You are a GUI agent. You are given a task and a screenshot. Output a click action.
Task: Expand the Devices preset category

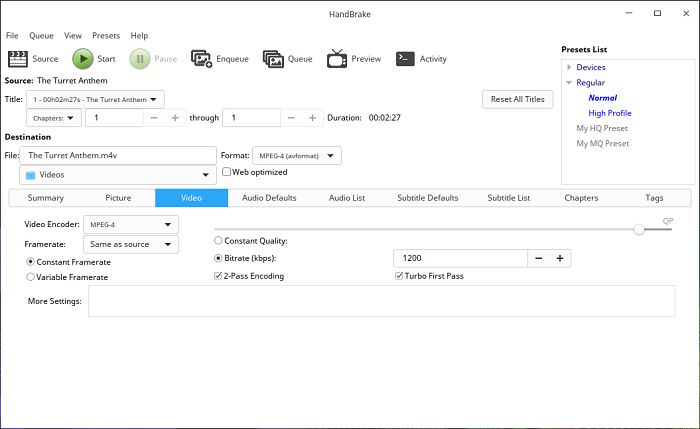pos(569,67)
